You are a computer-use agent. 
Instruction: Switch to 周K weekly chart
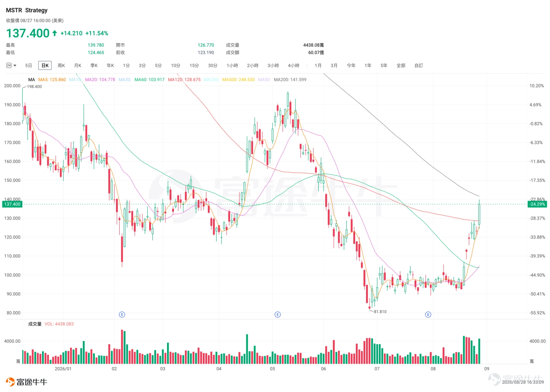pos(61,65)
